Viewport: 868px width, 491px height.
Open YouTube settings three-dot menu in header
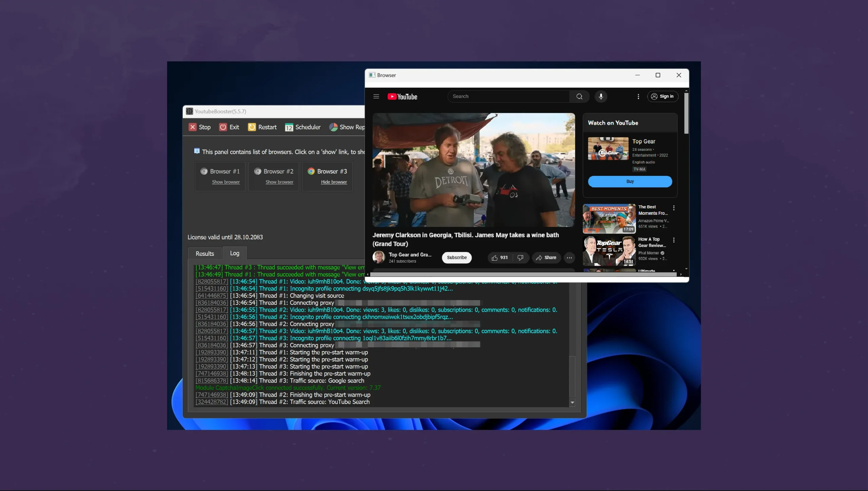coord(638,97)
